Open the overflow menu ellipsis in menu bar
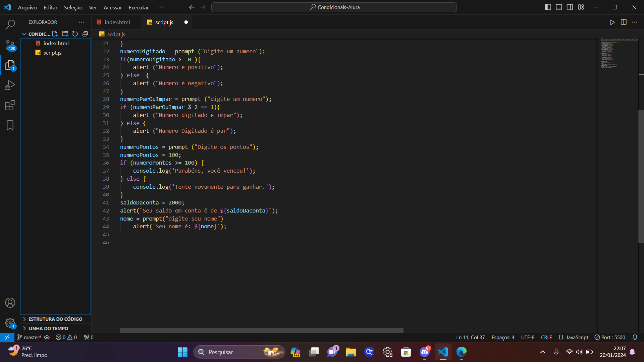The height and width of the screenshot is (362, 644). point(160,7)
